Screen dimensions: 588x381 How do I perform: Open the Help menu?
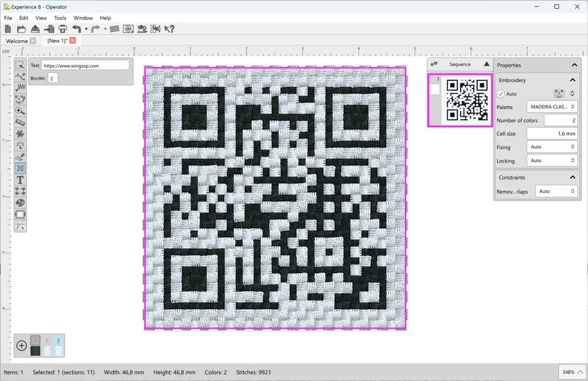[105, 18]
